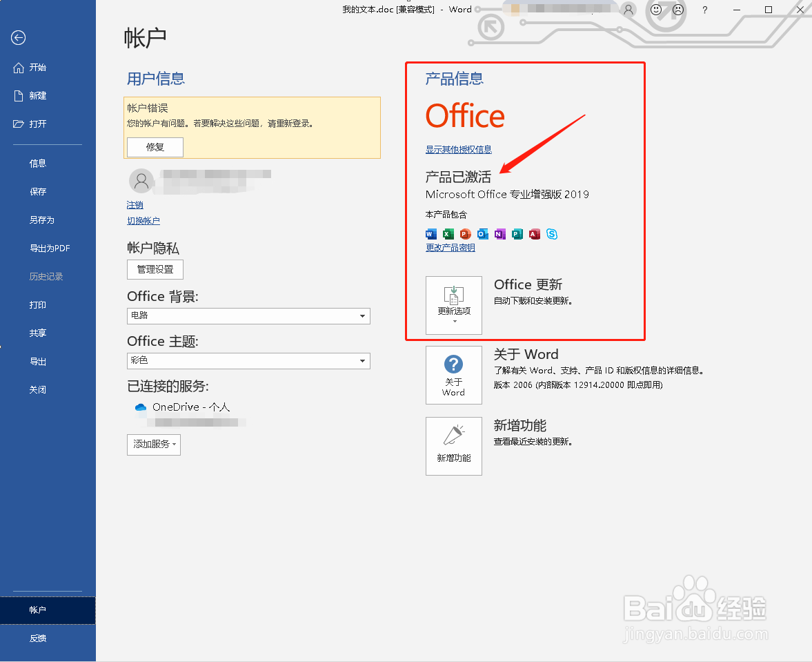Open the 更改产品密钥 link

450,247
